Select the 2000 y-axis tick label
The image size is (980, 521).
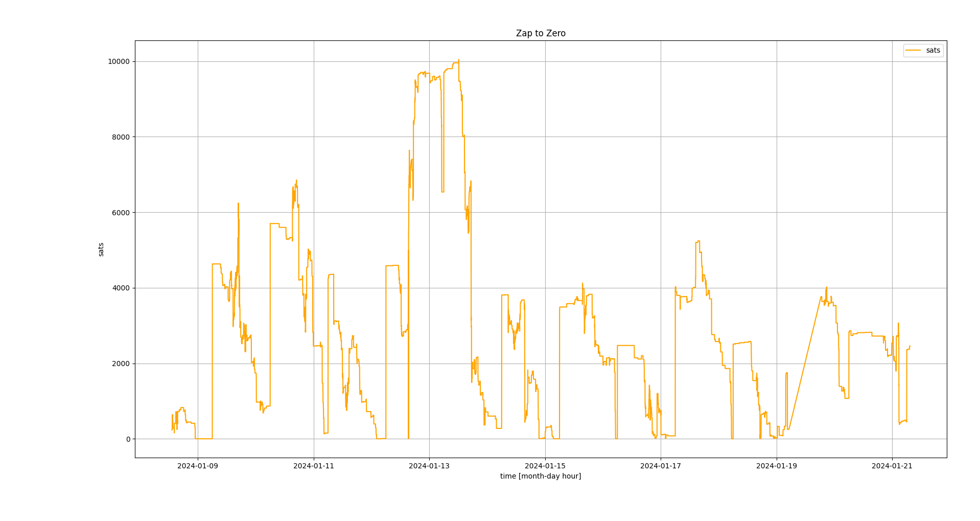[120, 364]
